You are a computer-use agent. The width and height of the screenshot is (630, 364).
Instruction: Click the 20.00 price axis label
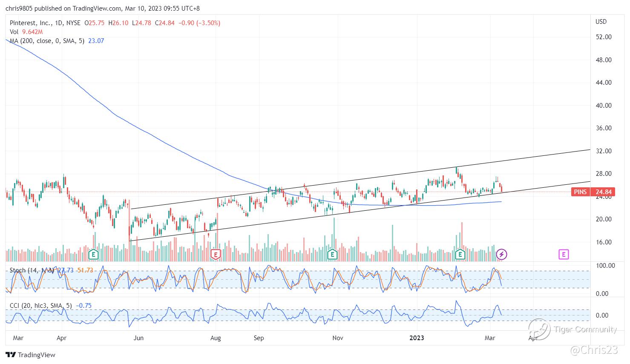604,219
